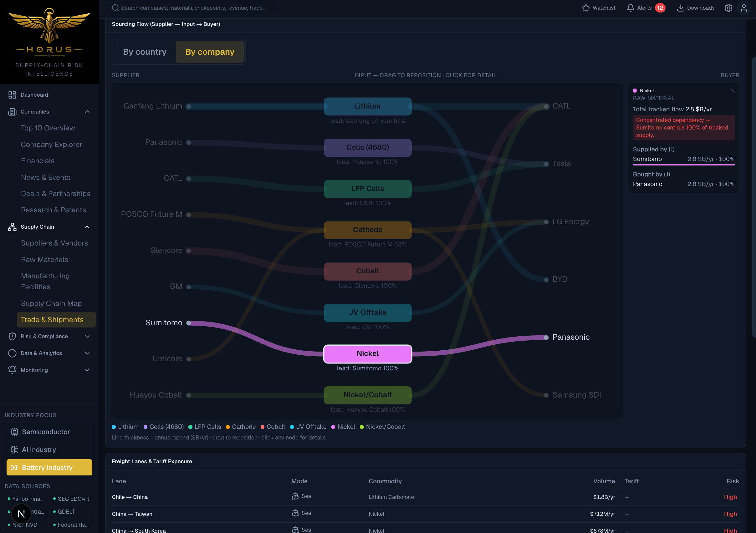Viewport: 756px width, 533px height.
Task: Click the LFP Cells input node
Action: 367,189
